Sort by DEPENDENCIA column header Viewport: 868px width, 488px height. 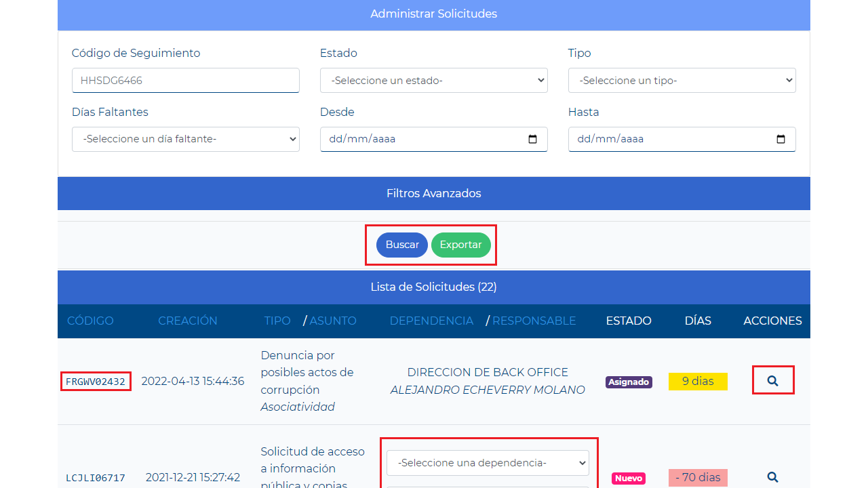pyautogui.click(x=431, y=321)
